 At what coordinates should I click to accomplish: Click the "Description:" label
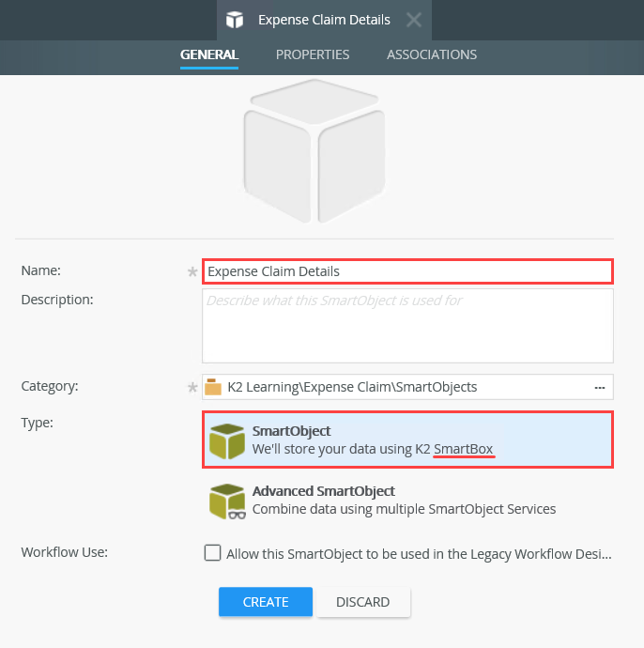pos(57,300)
